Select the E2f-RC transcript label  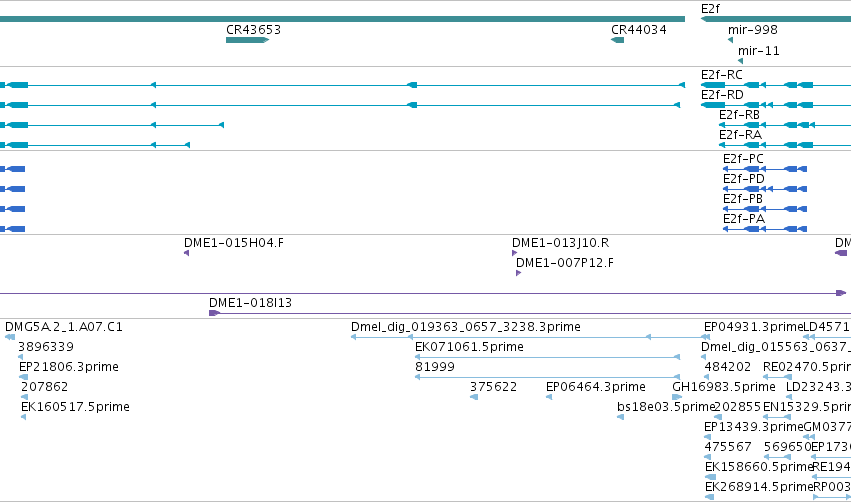coord(722,74)
